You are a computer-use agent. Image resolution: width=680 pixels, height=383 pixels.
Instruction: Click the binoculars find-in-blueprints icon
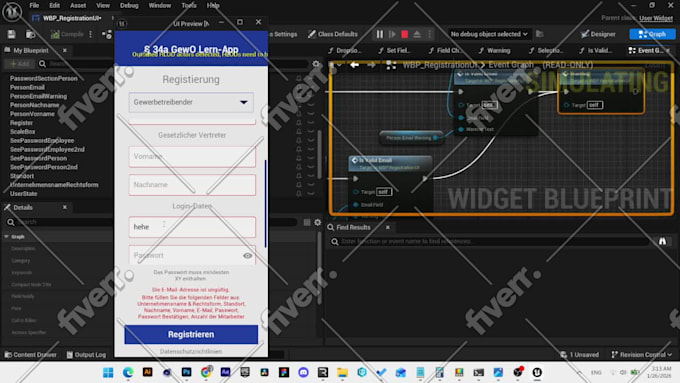coord(662,241)
